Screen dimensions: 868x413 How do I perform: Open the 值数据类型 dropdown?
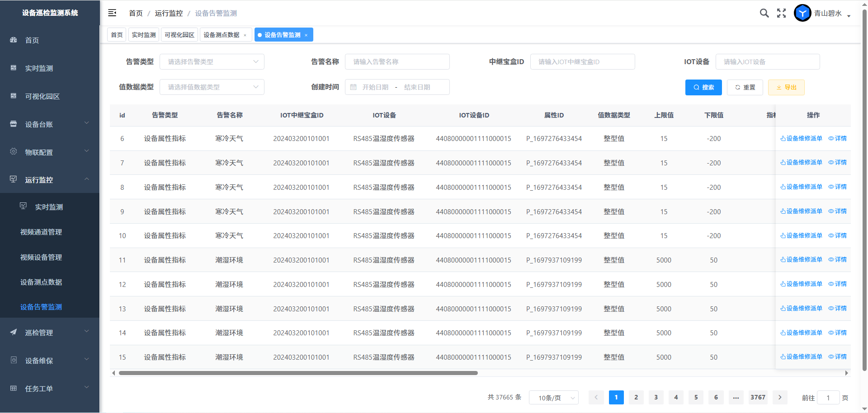(x=212, y=87)
